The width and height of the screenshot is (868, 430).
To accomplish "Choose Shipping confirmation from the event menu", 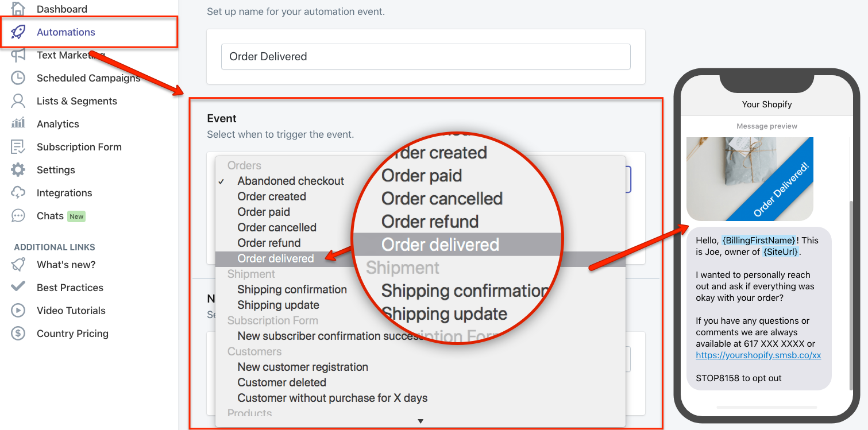I will pyautogui.click(x=292, y=289).
